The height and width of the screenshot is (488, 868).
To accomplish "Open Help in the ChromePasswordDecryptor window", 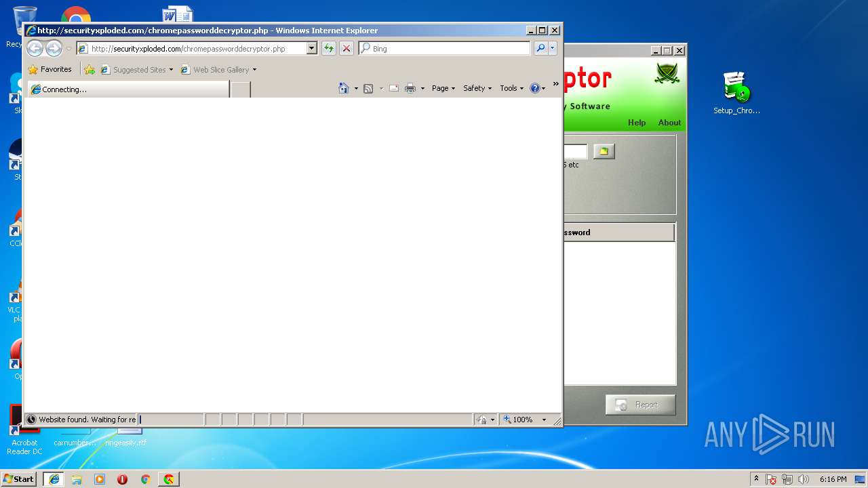I will tap(637, 123).
